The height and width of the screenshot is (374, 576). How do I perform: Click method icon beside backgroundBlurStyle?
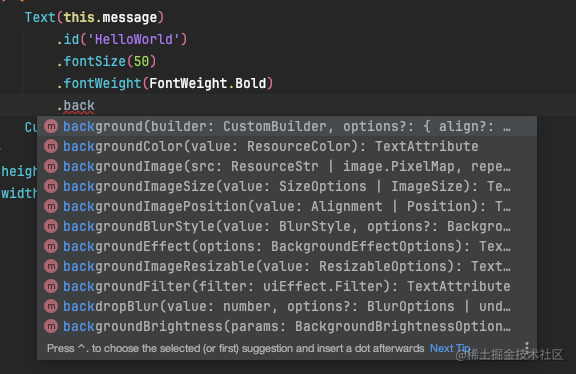51,226
